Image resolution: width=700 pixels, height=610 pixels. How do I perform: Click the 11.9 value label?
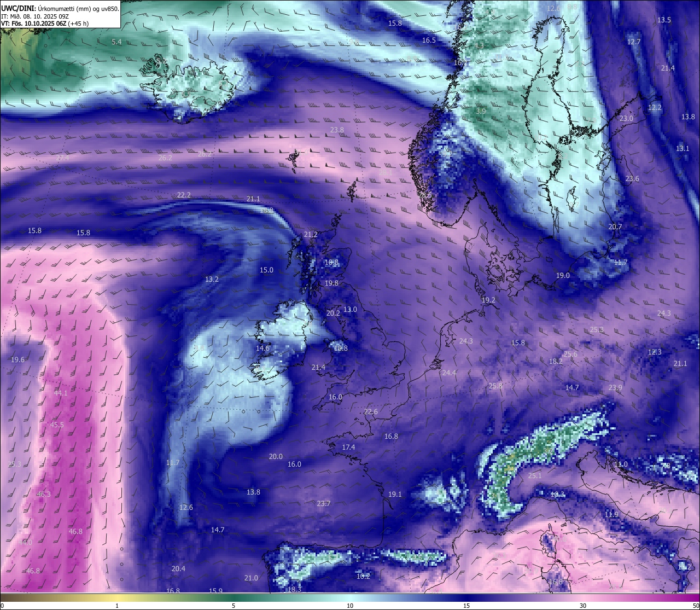coord(611,514)
